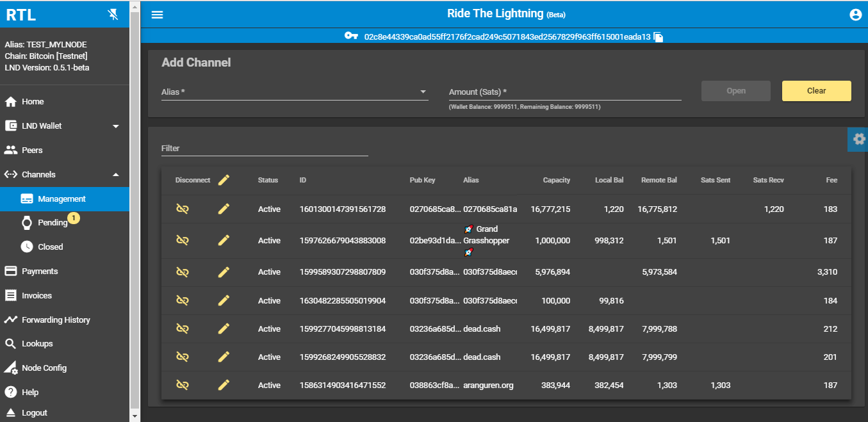Edit channel 1599589307298807809 with pencil
Image resolution: width=868 pixels, height=422 pixels.
tap(224, 272)
